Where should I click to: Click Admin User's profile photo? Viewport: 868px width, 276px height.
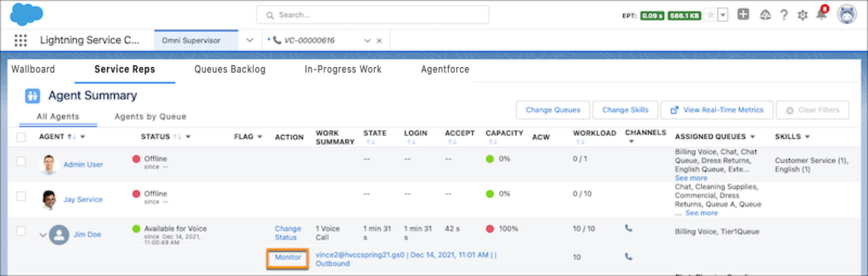(49, 164)
